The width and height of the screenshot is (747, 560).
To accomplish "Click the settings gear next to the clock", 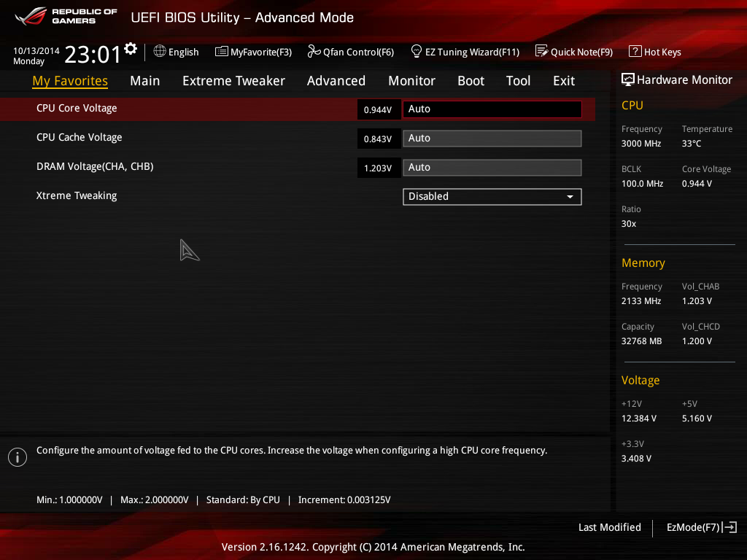I will click(131, 49).
